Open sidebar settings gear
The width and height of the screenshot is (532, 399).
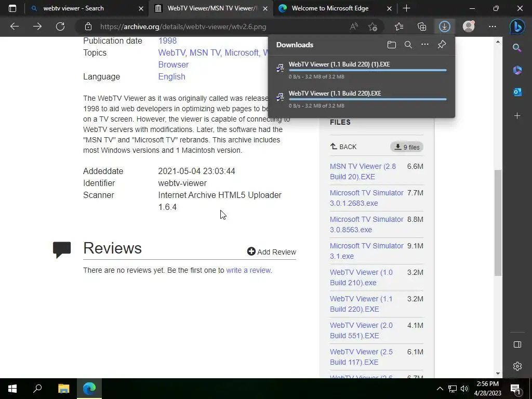coord(517,366)
